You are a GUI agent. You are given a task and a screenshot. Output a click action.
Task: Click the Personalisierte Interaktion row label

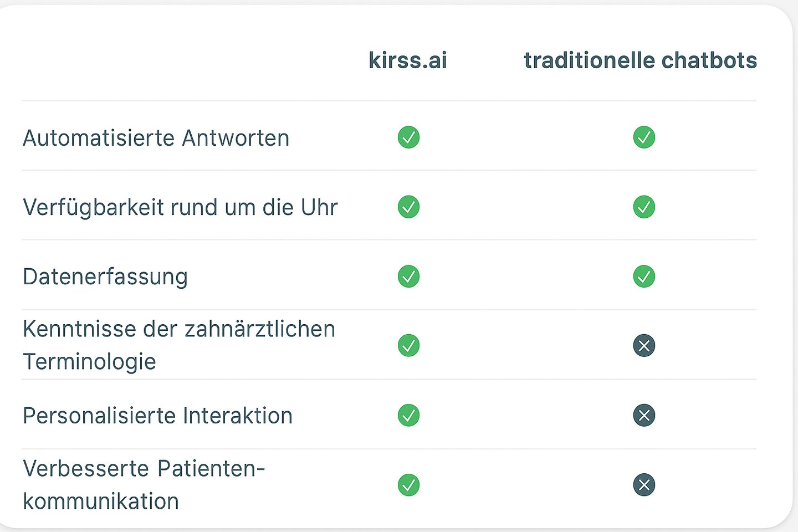click(x=157, y=416)
